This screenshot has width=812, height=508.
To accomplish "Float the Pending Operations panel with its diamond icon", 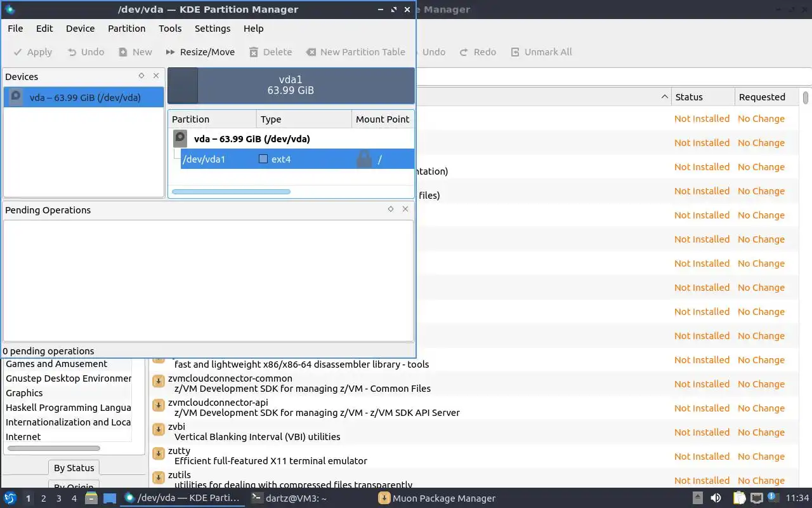I will (x=391, y=209).
